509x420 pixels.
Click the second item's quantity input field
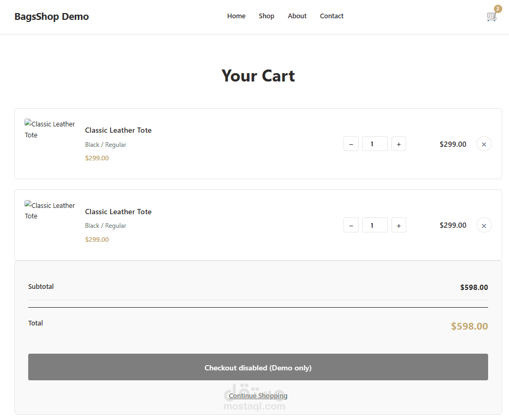(x=375, y=226)
